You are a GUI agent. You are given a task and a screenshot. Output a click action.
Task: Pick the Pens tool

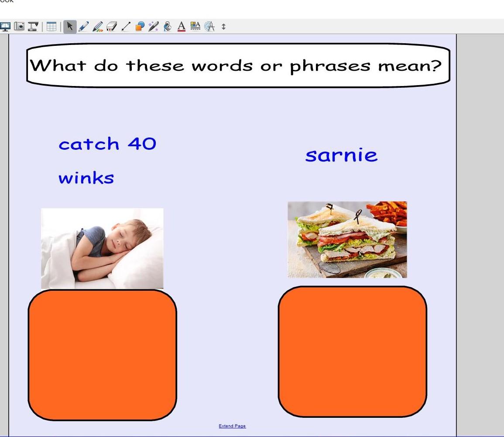click(x=84, y=27)
